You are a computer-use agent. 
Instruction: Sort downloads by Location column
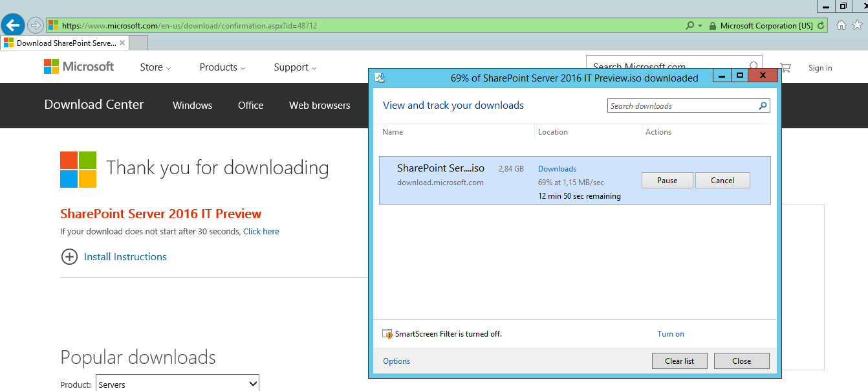pyautogui.click(x=553, y=132)
